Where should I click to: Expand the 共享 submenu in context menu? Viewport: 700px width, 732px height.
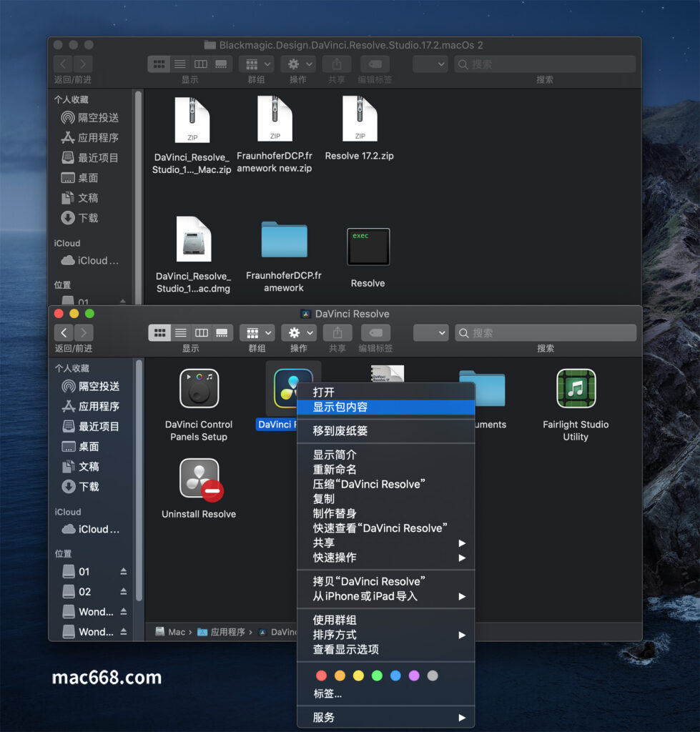[385, 543]
